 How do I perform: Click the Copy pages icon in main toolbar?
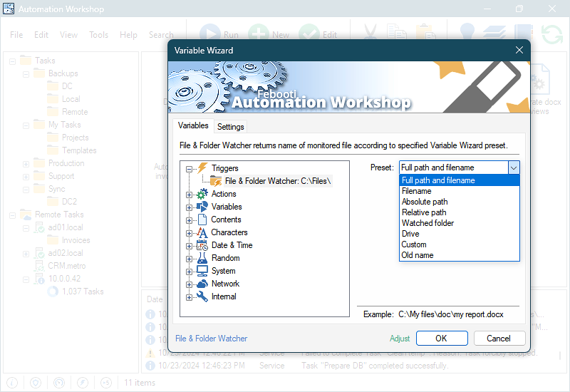397,32
